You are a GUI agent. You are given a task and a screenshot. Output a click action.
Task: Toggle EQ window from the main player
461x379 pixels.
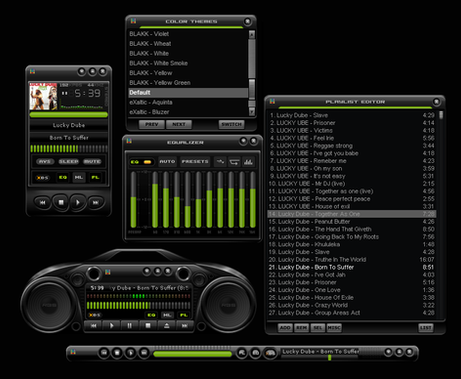pyautogui.click(x=63, y=178)
